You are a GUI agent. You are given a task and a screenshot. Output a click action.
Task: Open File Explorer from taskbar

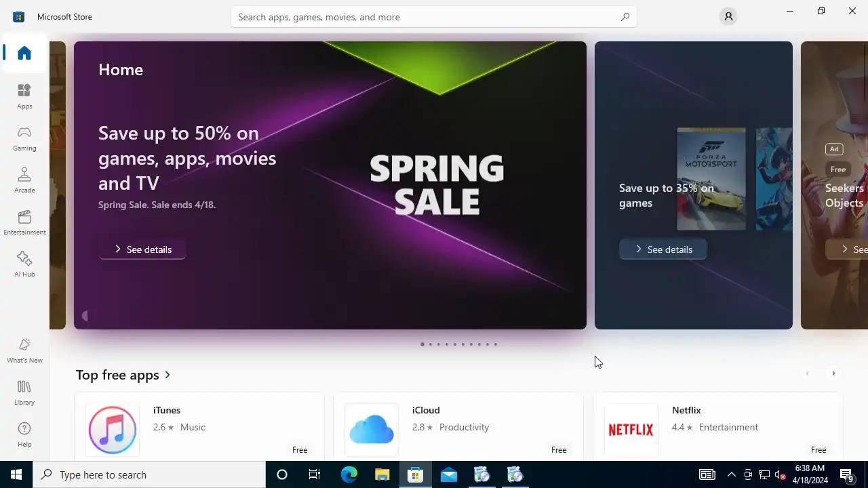point(382,474)
